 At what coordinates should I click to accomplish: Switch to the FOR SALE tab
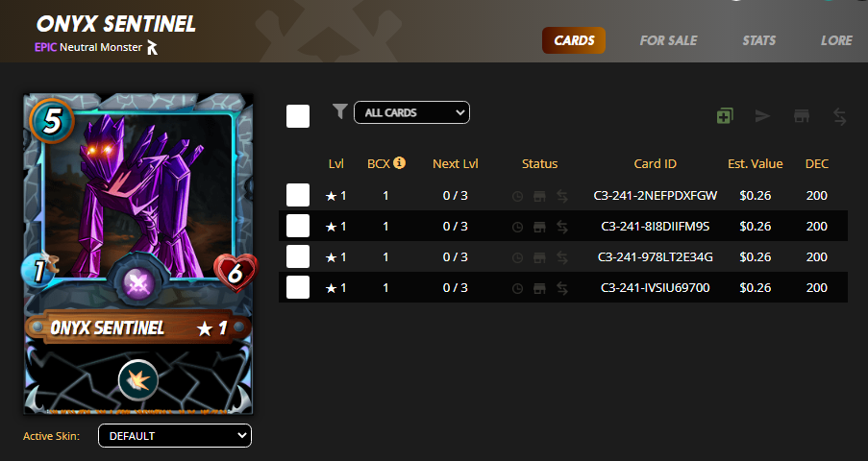668,40
